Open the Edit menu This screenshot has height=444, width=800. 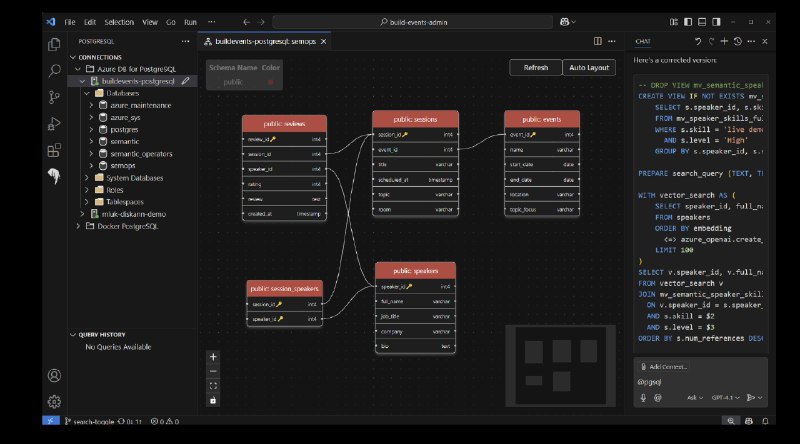point(90,22)
